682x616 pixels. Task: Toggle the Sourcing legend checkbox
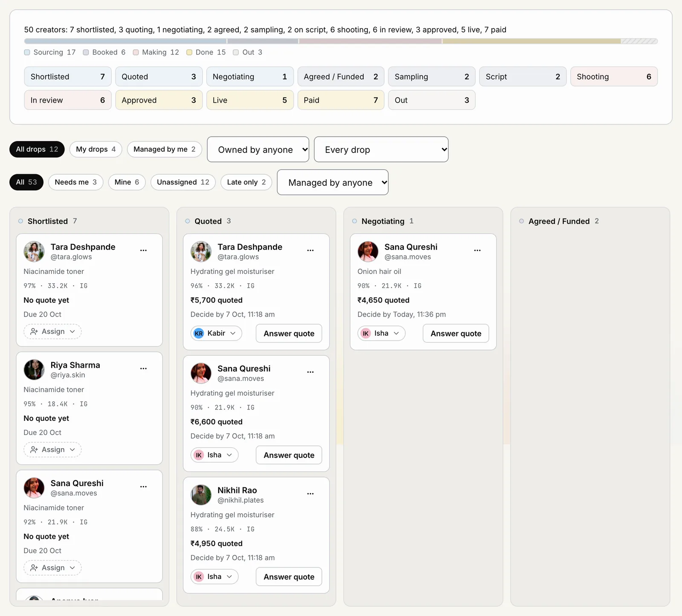27,52
